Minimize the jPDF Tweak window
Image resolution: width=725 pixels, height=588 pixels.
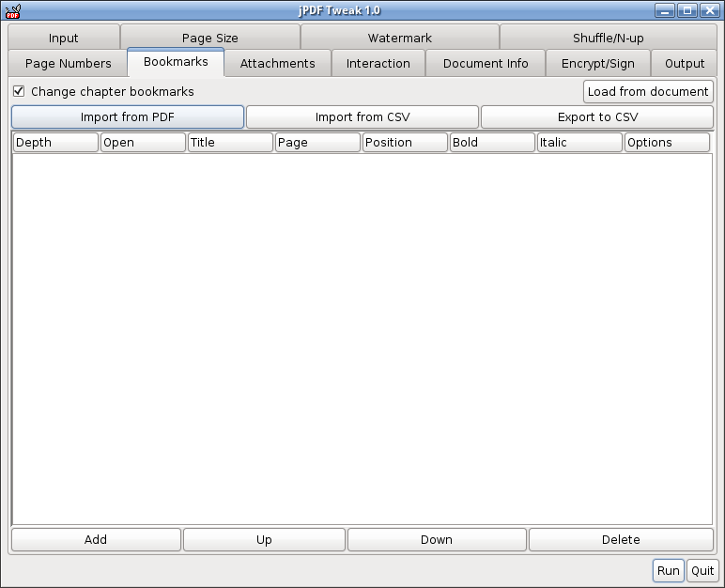pyautogui.click(x=665, y=10)
